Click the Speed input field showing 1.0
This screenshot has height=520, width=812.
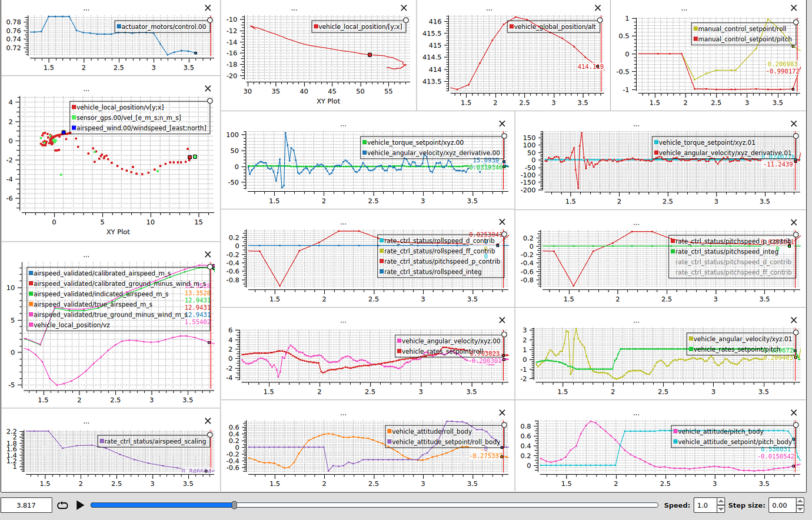click(x=705, y=505)
